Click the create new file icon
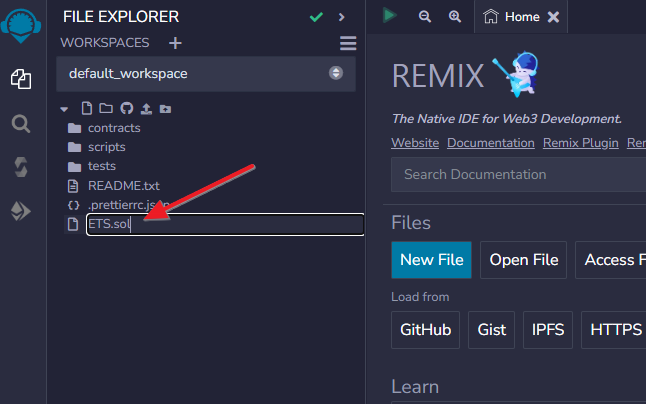The image size is (646, 404). (87, 108)
